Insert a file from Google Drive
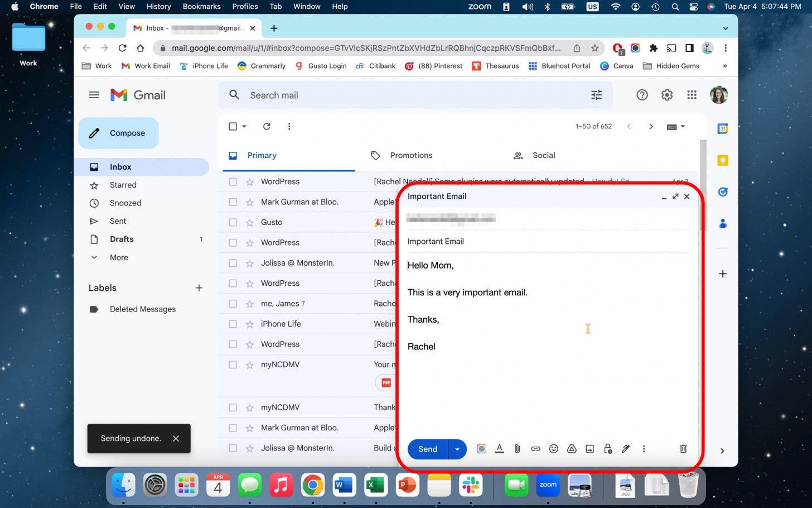 click(572, 449)
